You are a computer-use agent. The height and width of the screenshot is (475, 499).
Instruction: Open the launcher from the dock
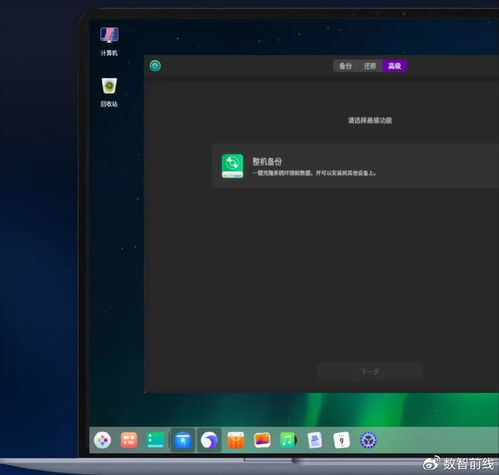[x=102, y=440]
